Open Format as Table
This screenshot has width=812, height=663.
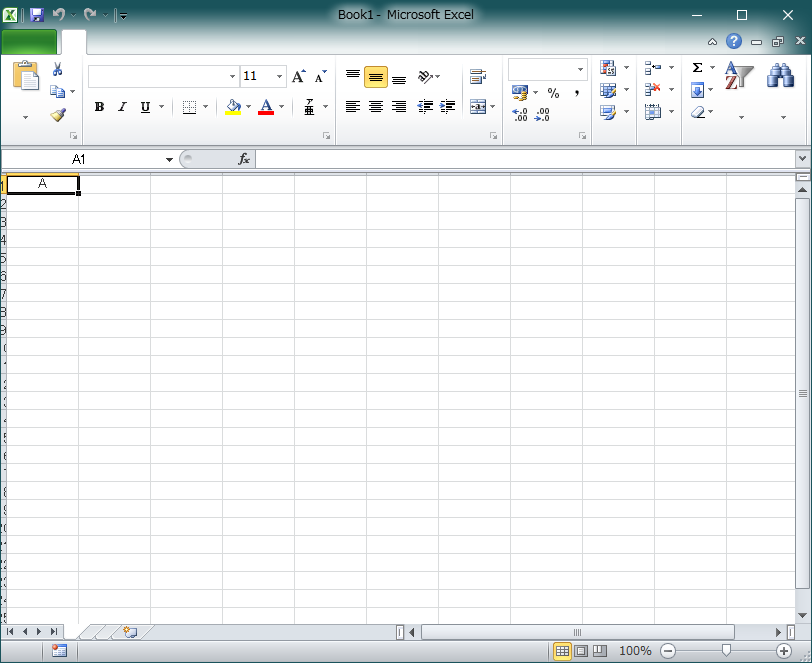pos(608,90)
